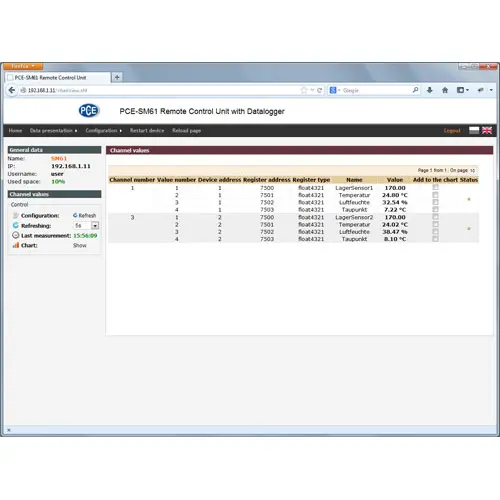
Task: Expand the Configuration menu
Action: (x=104, y=131)
